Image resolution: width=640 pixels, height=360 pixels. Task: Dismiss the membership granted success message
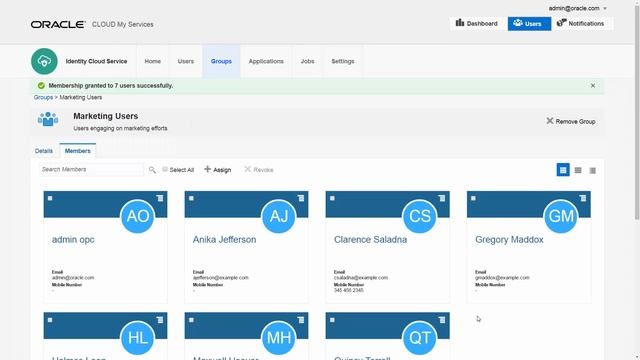pos(593,86)
